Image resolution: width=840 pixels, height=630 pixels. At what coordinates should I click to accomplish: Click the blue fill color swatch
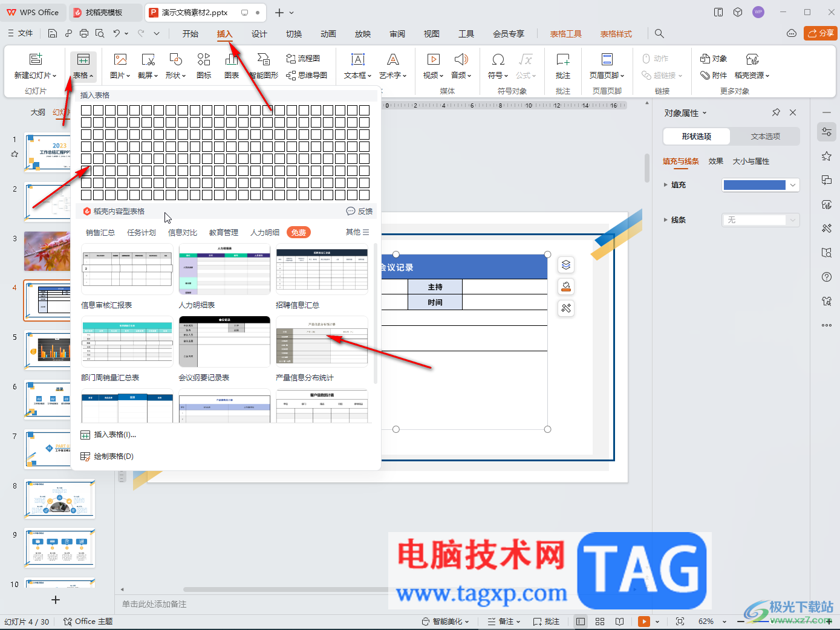(x=755, y=185)
